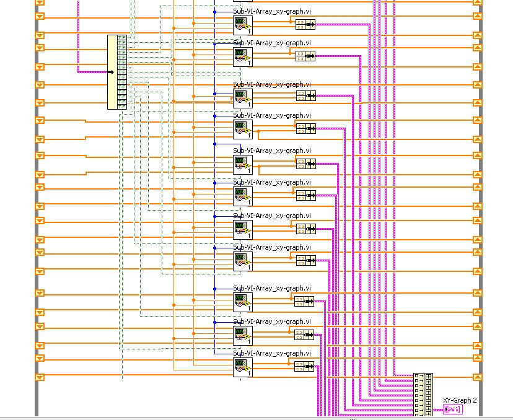Click the input arrow terminal of the Unbundle node
The image size is (513, 420).
coord(112,72)
